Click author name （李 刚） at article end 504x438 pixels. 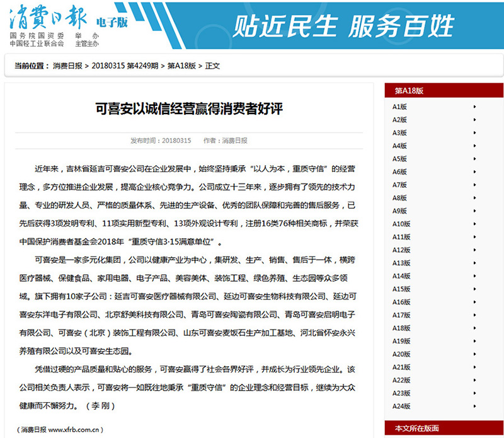tap(100, 406)
